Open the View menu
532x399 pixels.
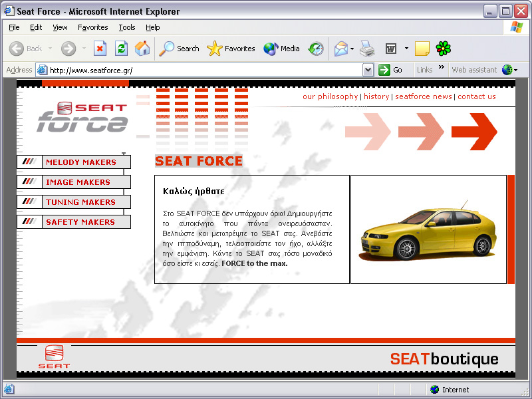[60, 27]
